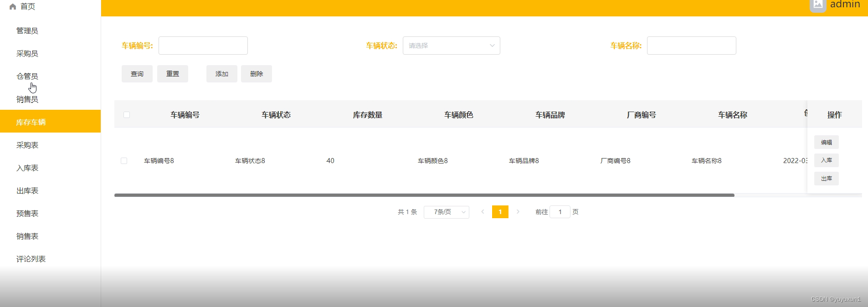Click the cell 车辆状态8
Viewport: 868px width, 307px height.
click(250, 161)
